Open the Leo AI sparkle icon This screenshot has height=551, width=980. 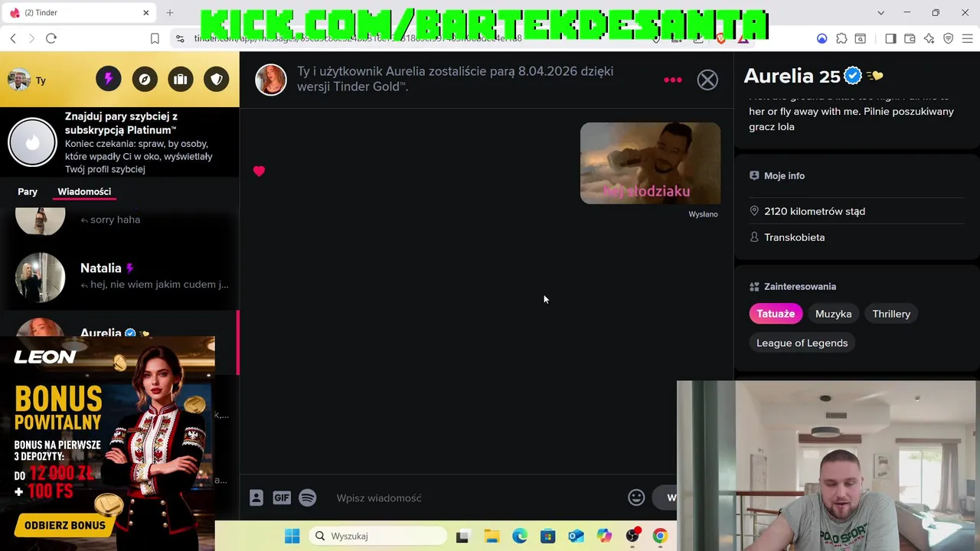coord(929,38)
